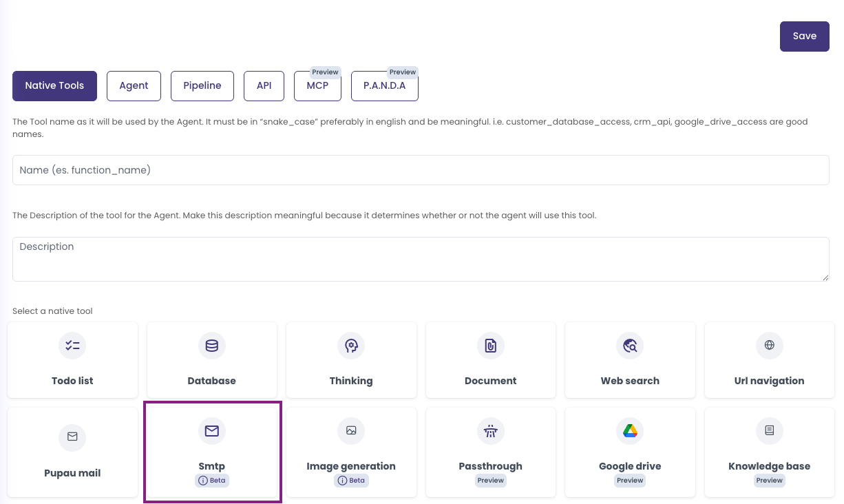The image size is (844, 504).
Task: Click the Web search globe icon
Action: [x=630, y=346]
